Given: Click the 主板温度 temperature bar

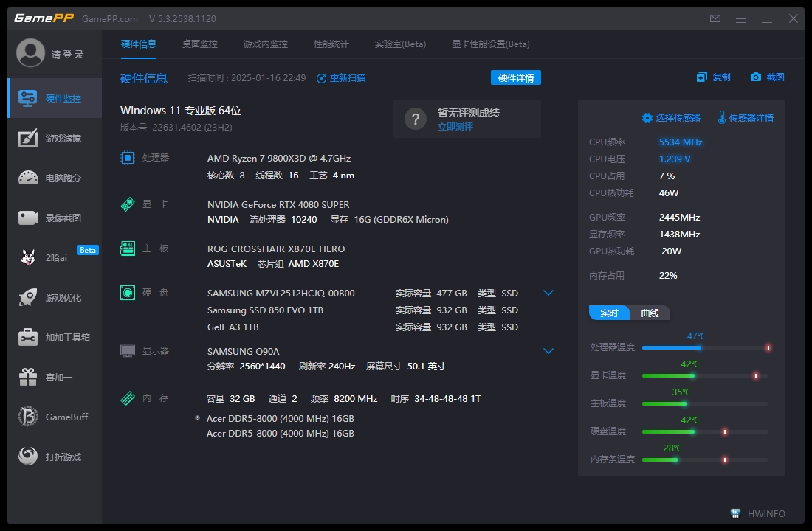Looking at the screenshot, I should tap(705, 403).
